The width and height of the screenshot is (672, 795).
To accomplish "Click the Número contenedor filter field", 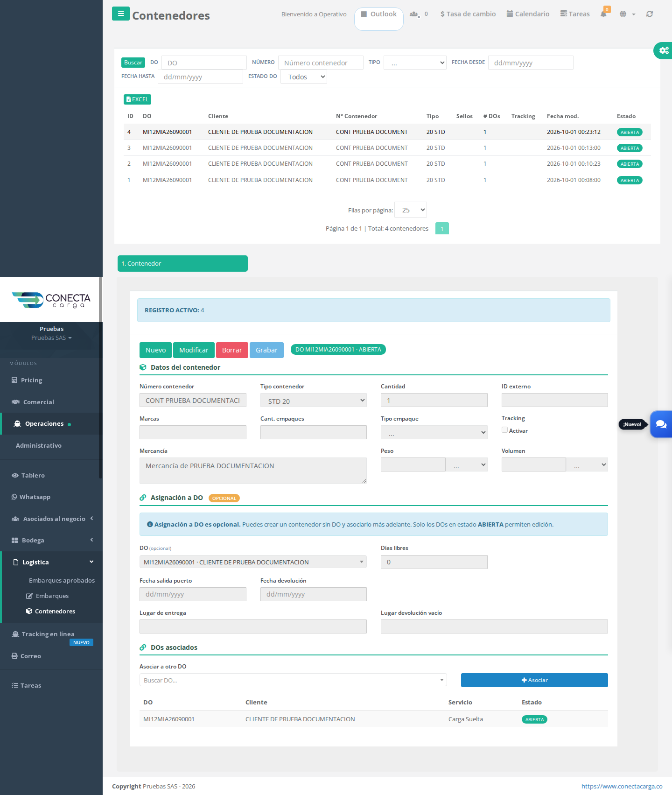I will [321, 63].
